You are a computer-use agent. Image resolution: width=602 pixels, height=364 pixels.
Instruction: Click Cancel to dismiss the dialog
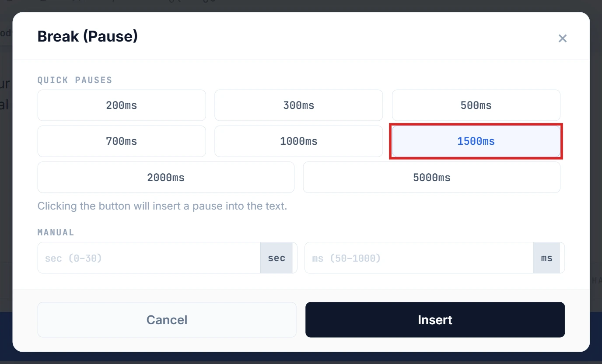[x=167, y=319]
